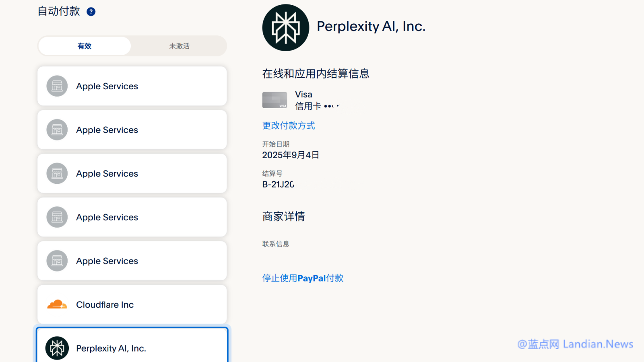Click the fifth Apple Services store icon
Image resolution: width=644 pixels, height=362 pixels.
57,261
